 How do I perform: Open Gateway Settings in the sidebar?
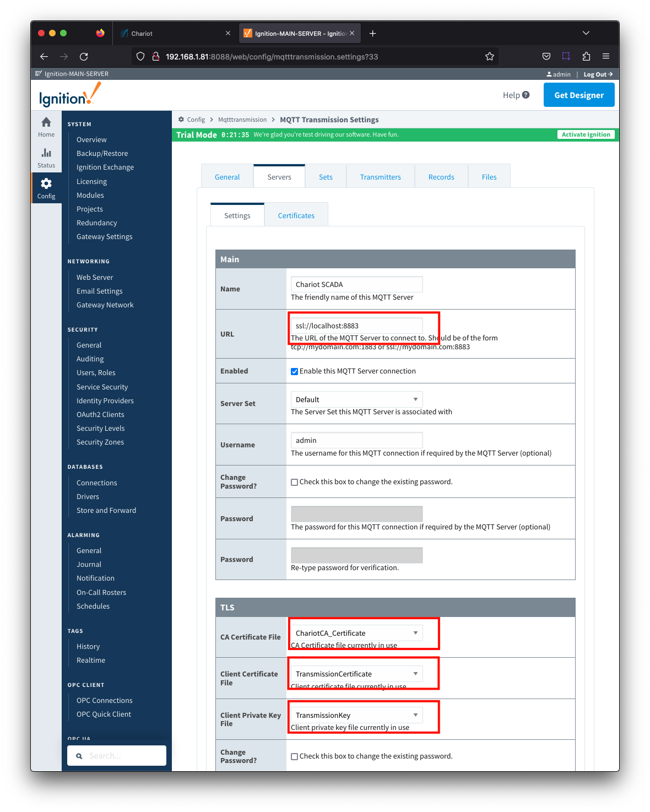click(105, 237)
